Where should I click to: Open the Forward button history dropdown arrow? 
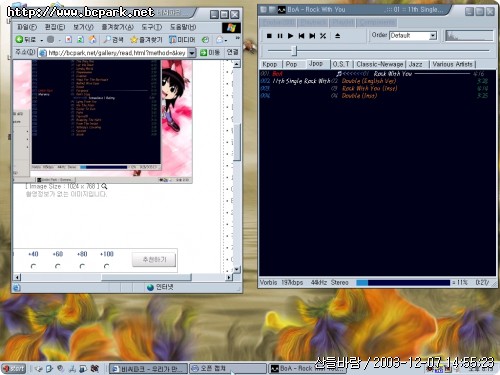tap(59, 40)
